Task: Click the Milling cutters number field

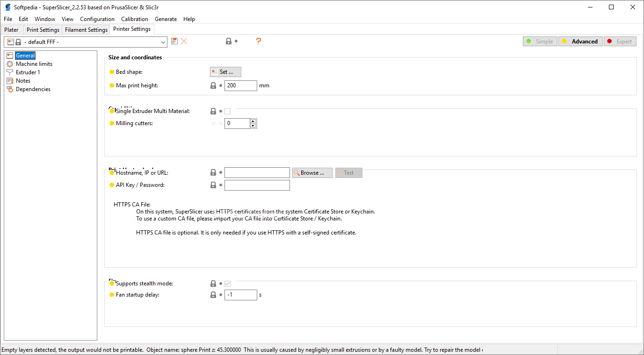Action: [237, 123]
